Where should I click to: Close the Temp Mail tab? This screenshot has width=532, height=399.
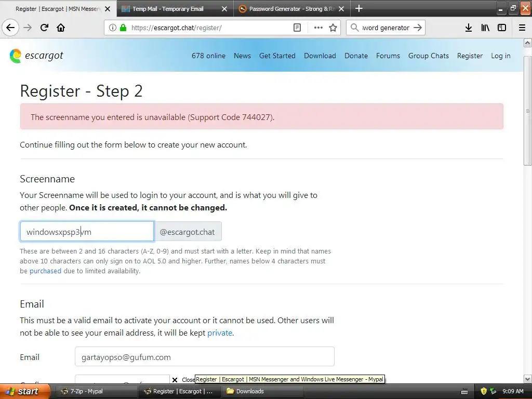pos(224,9)
